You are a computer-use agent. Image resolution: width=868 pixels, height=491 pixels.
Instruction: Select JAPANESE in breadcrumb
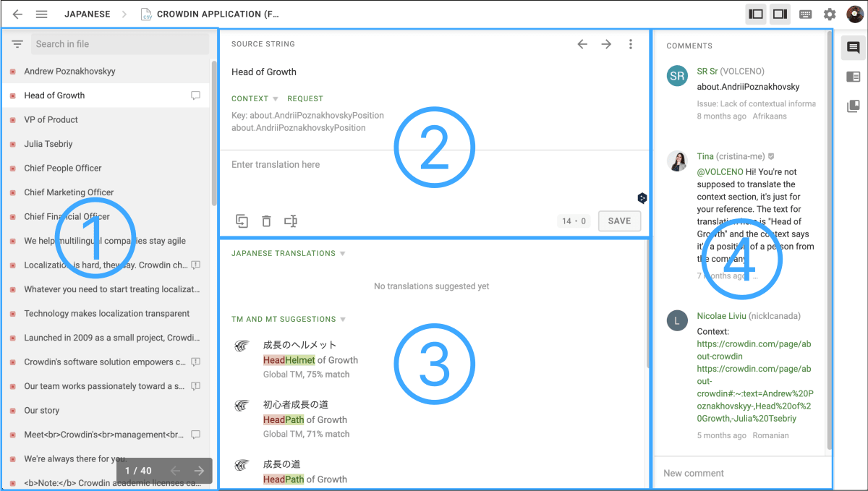(86, 14)
